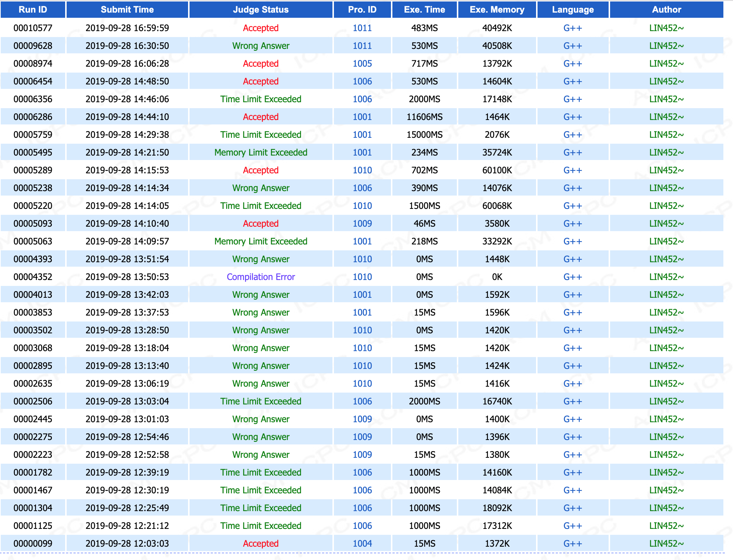The height and width of the screenshot is (560, 733).
Task: Click the Author column header
Action: tap(666, 10)
